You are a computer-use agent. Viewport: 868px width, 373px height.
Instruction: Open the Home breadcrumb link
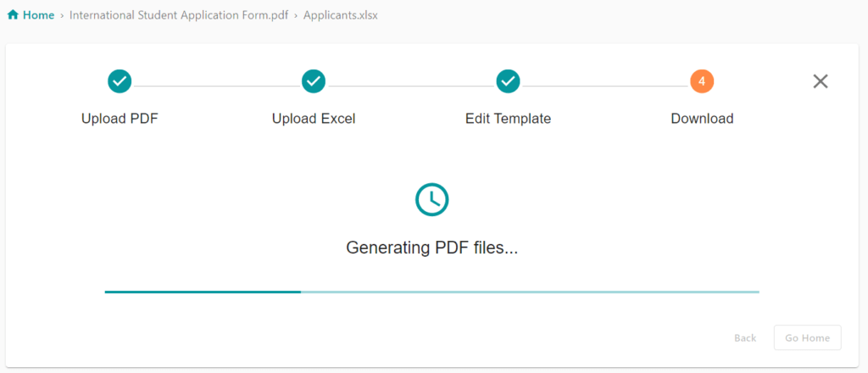pos(38,15)
